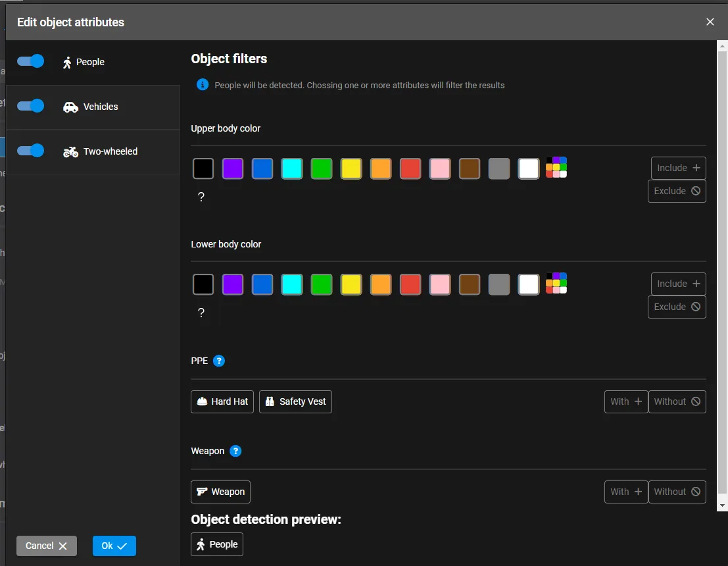Image resolution: width=728 pixels, height=566 pixels.
Task: Select the multicolor swatch under Upper body color
Action: point(556,167)
